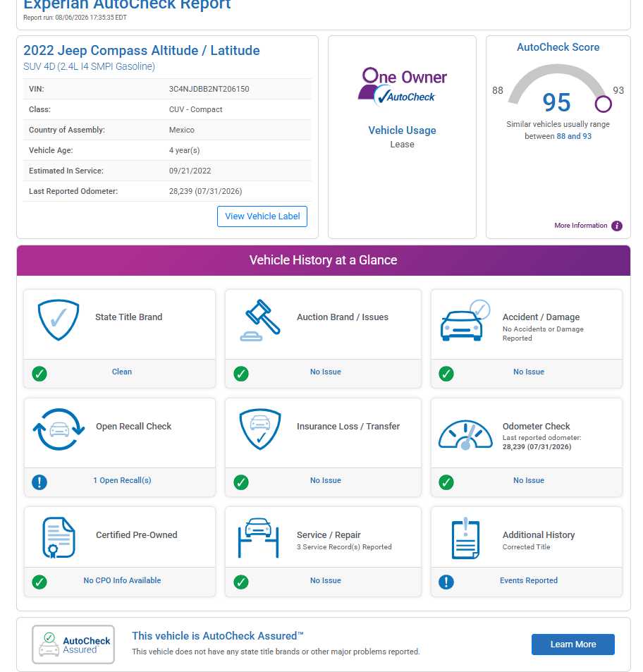Image resolution: width=643 pixels, height=672 pixels.
Task: Click blue alert icon beside Events Reported
Action: (446, 582)
